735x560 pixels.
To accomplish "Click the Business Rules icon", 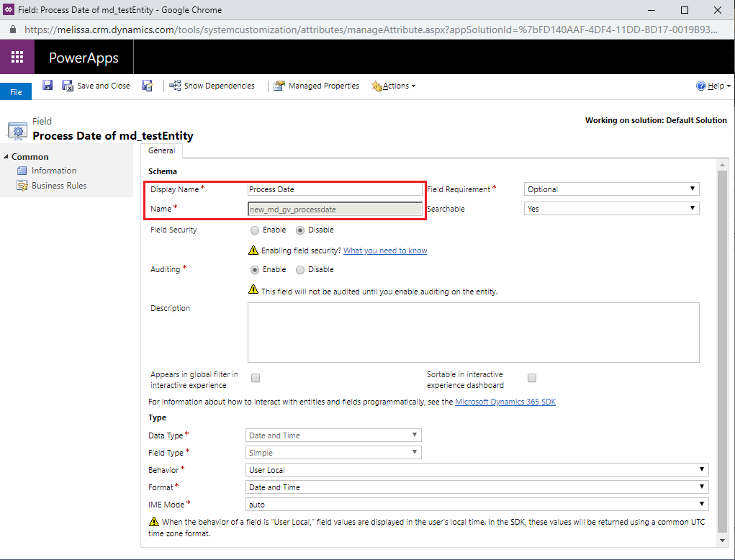I will 22,186.
